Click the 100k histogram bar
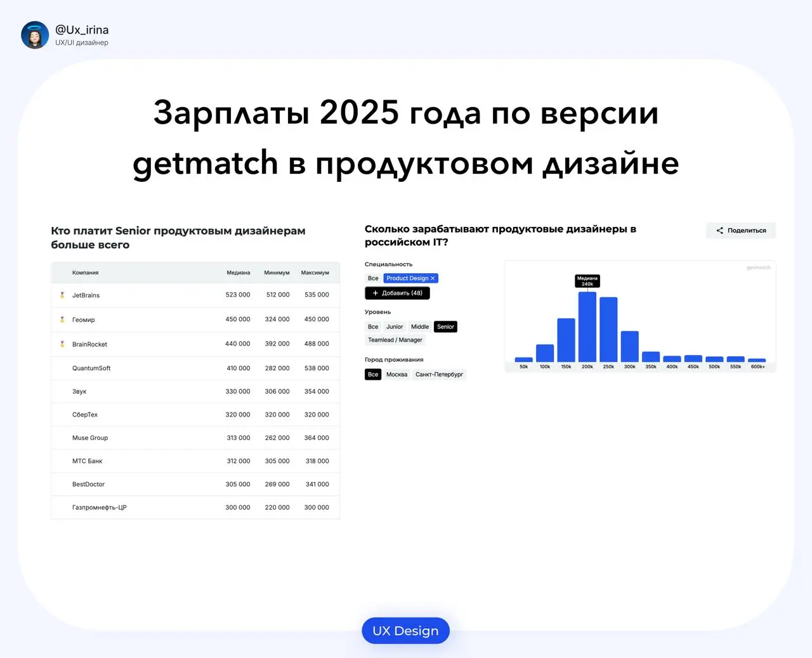The width and height of the screenshot is (812, 658). point(545,353)
